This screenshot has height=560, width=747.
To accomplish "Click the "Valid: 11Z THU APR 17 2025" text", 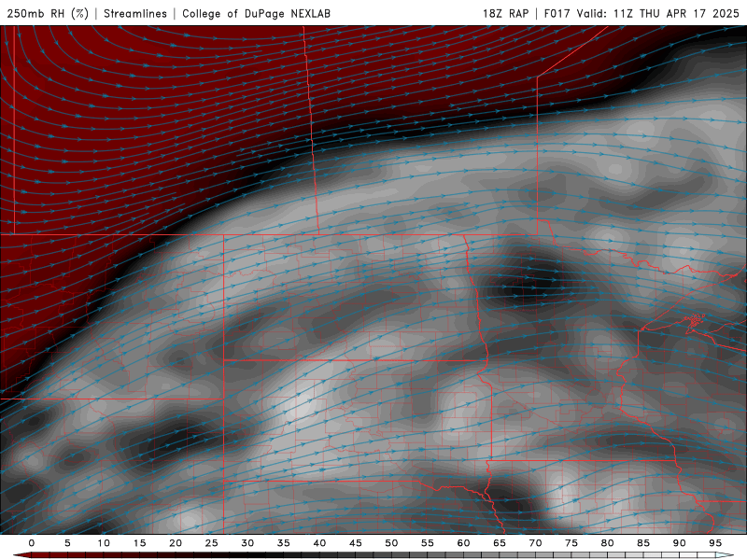I will point(658,13).
